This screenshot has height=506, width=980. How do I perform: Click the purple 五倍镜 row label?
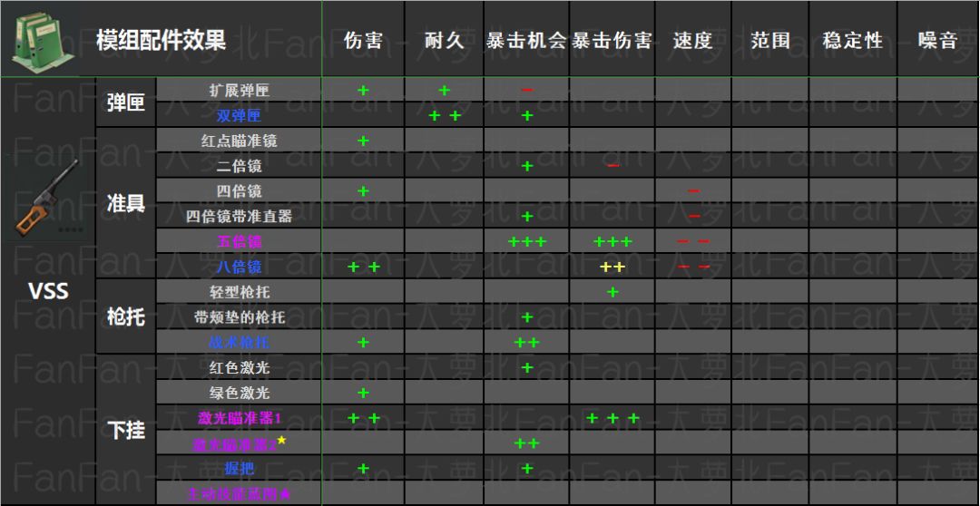pyautogui.click(x=240, y=242)
